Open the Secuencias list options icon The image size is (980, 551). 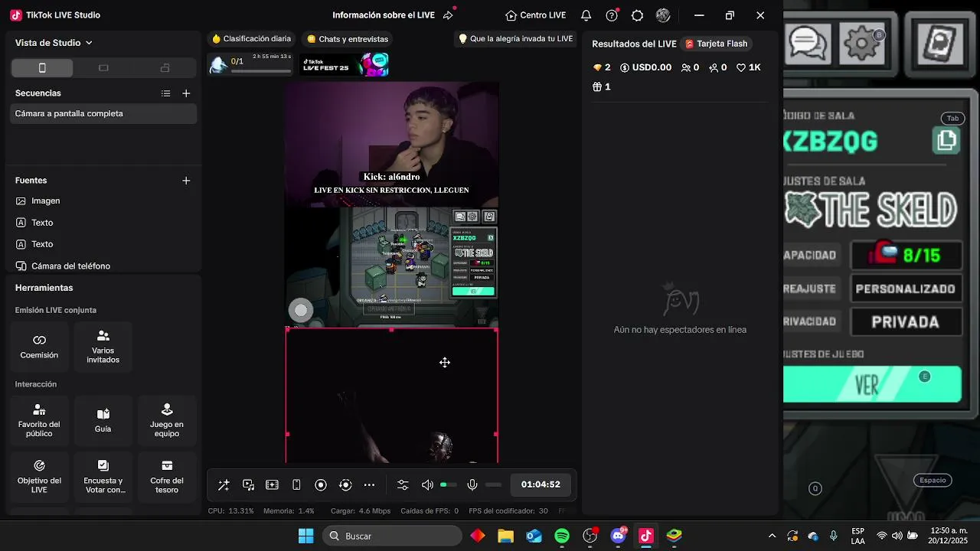coord(165,93)
